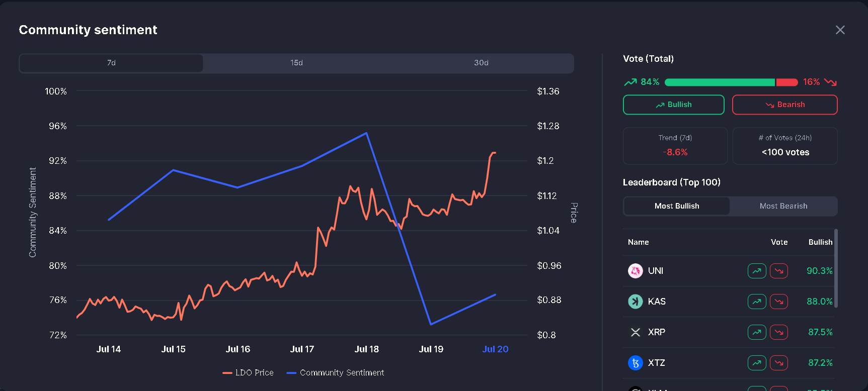Toggle Community Sentiment series in legend
This screenshot has height=391, width=868.
(x=335, y=373)
